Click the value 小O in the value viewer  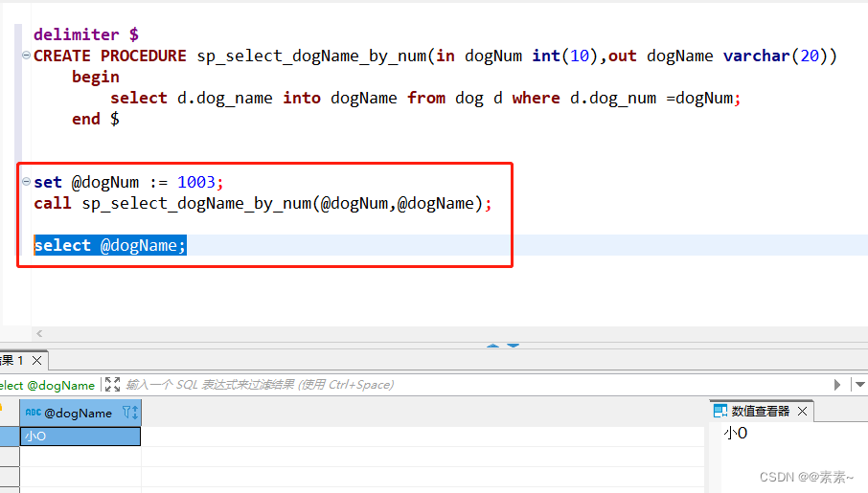pos(735,434)
